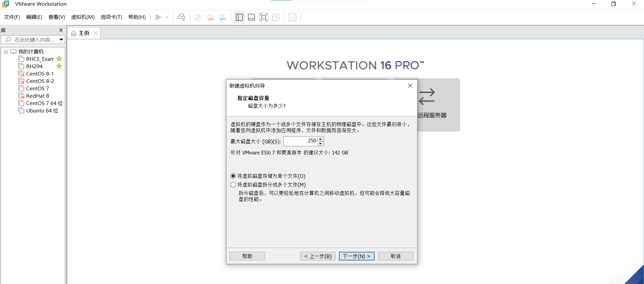The width and height of the screenshot is (644, 284).
Task: Click the Revert to Snapshot toolbar icon
Action: point(211,17)
